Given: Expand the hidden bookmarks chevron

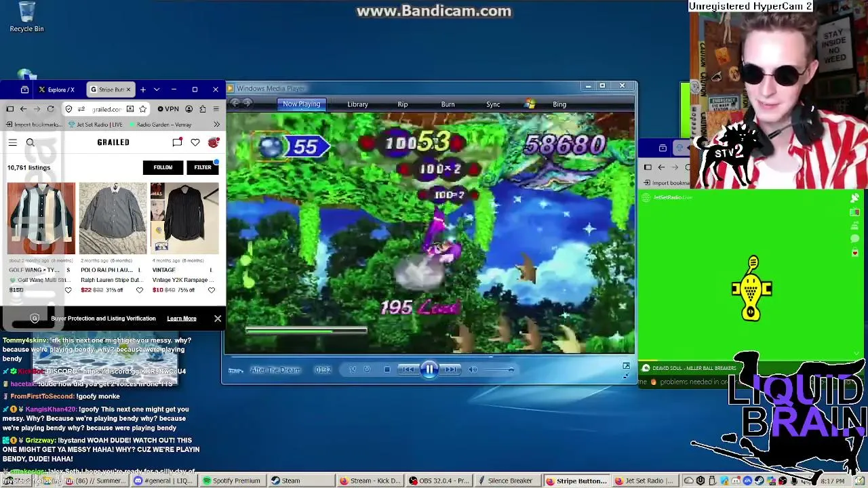Looking at the screenshot, I should [x=216, y=125].
